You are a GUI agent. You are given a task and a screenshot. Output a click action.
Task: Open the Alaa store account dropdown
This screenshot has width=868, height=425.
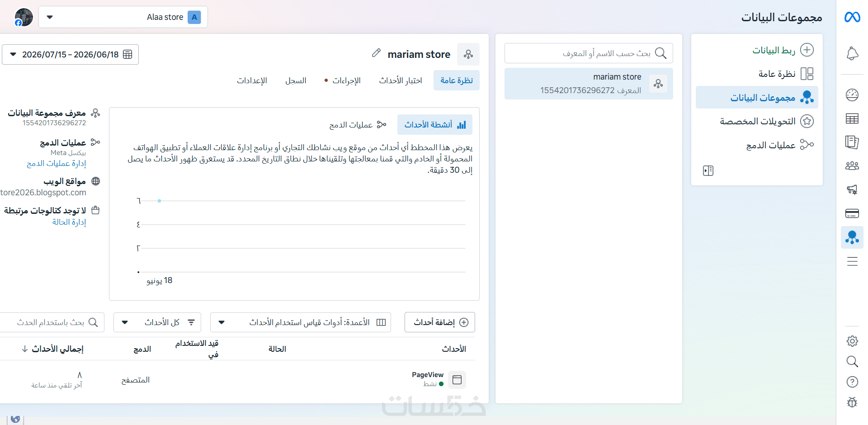(123, 17)
